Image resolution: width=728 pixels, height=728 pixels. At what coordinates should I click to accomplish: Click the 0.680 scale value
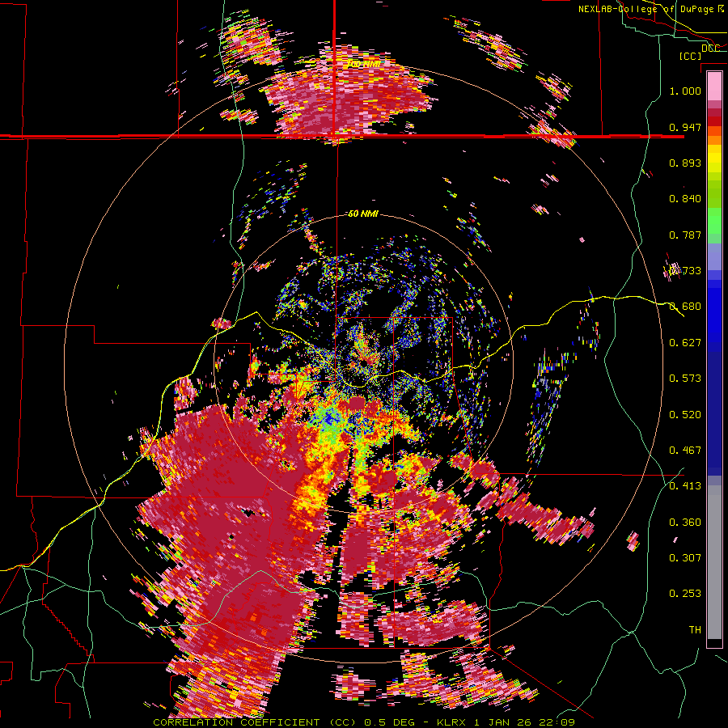(685, 307)
